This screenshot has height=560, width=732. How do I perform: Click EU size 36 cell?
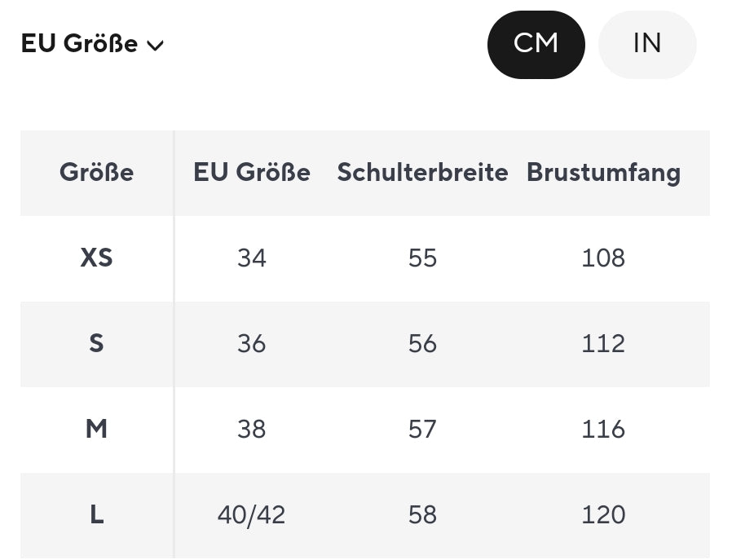[x=251, y=344]
